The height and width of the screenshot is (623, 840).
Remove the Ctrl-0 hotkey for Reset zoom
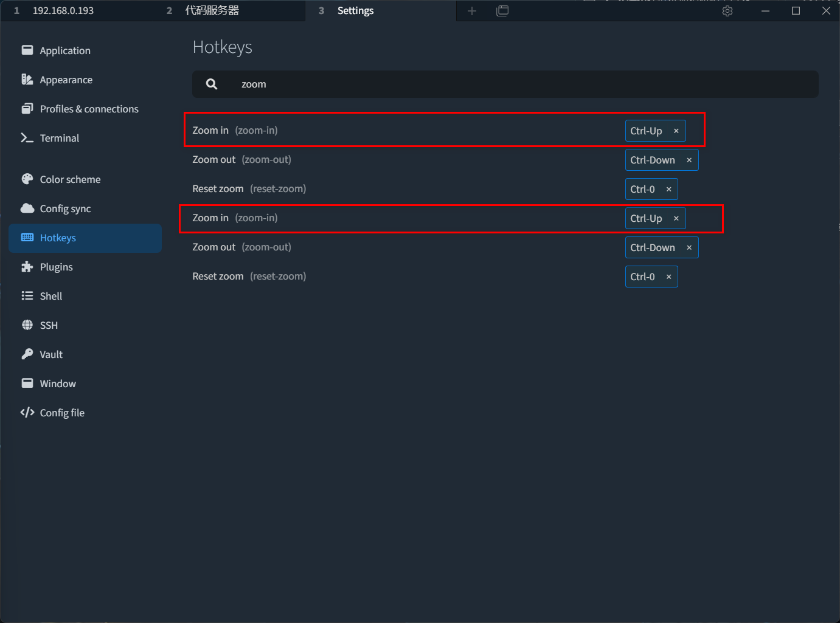pos(668,189)
